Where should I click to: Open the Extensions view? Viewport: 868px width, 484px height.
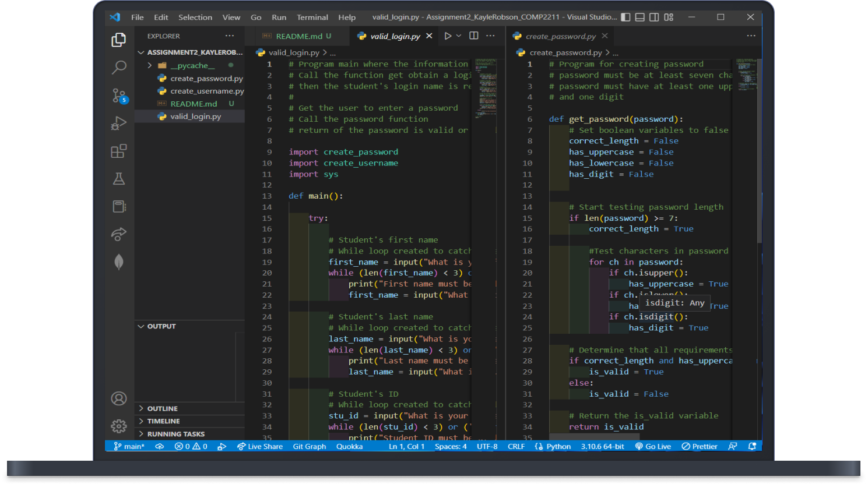coord(119,151)
